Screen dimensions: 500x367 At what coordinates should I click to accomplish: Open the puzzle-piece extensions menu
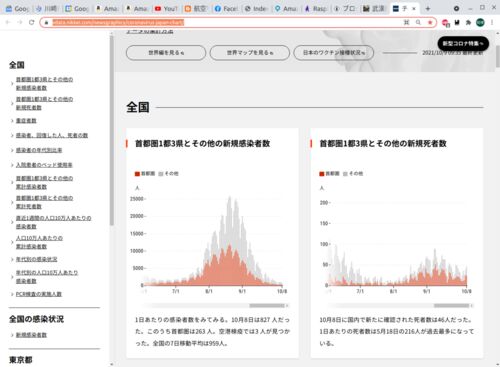coord(468,22)
